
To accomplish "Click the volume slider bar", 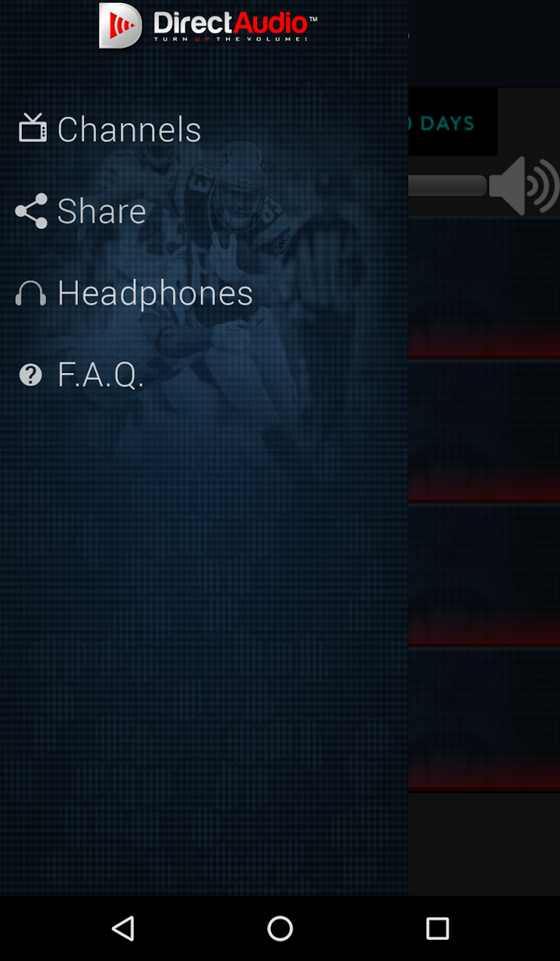I will tap(448, 185).
